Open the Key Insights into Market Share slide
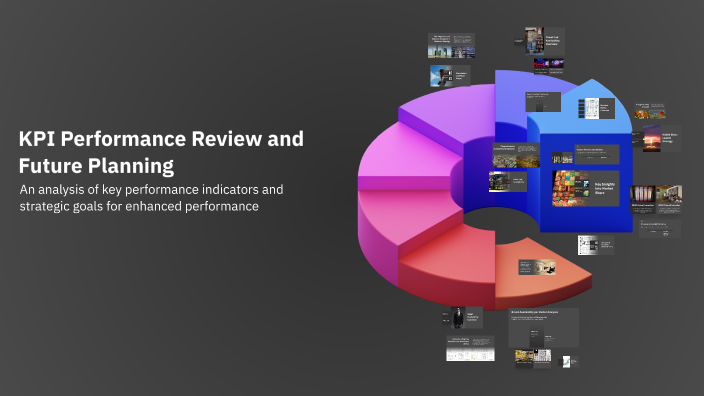The width and height of the screenshot is (704, 396). pyautogui.click(x=585, y=189)
